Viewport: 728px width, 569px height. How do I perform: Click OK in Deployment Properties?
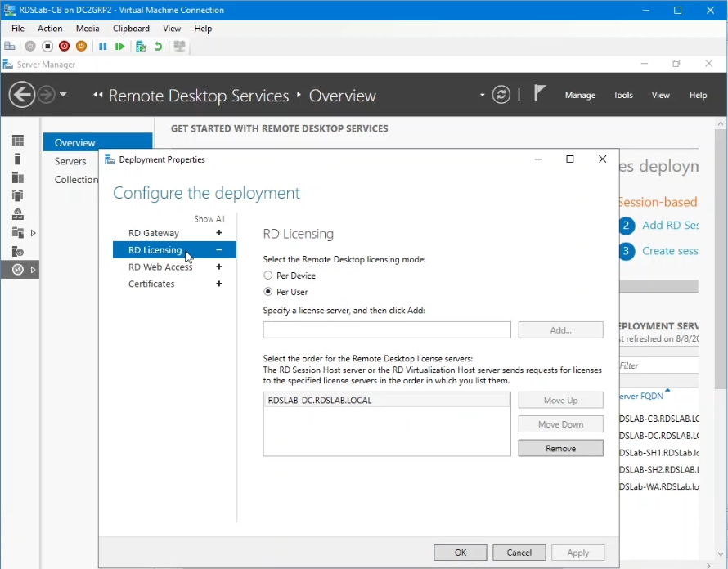click(x=460, y=553)
